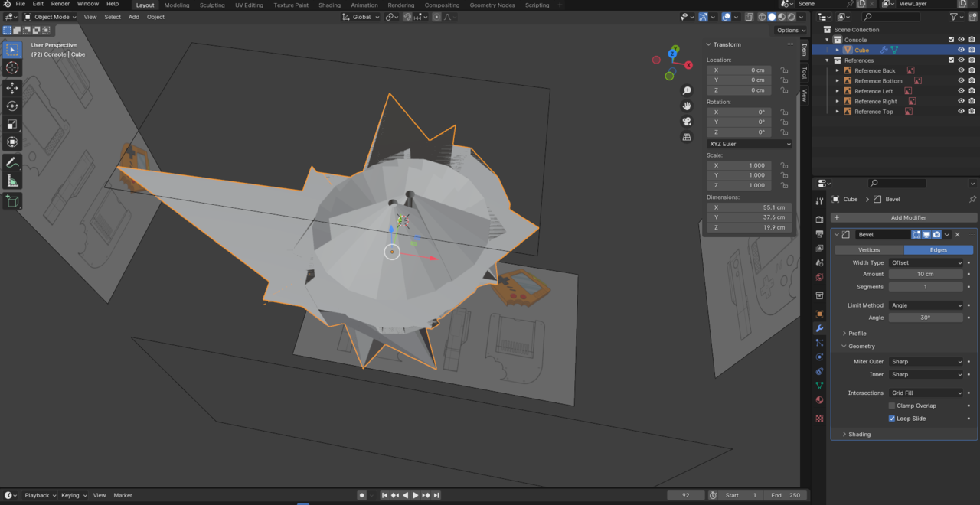980x505 pixels.
Task: Select the Annotate tool
Action: pyautogui.click(x=12, y=163)
